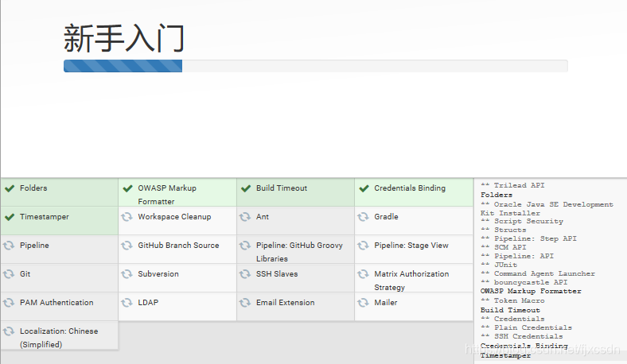Screen dimensions: 627x364
Task: Click the refresh icon next to Subversion
Action: 127,274
